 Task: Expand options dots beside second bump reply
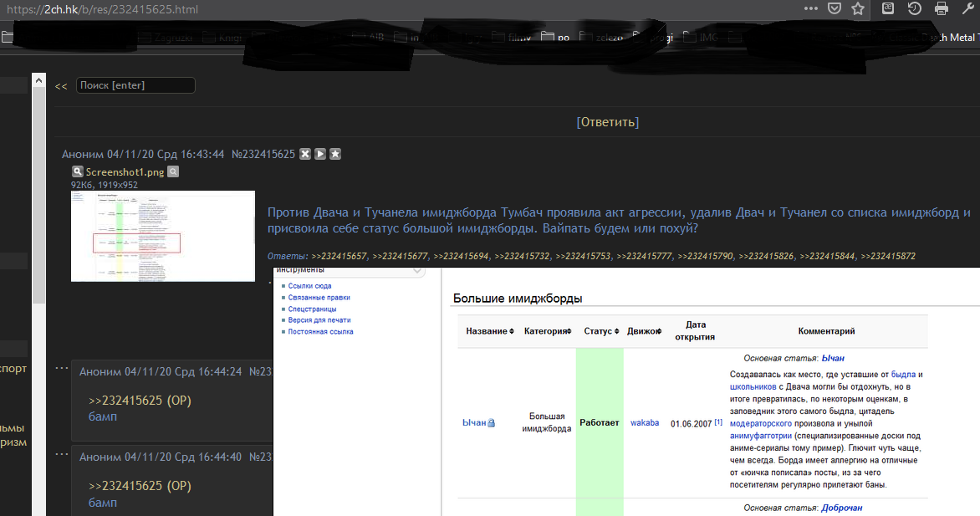(61, 454)
